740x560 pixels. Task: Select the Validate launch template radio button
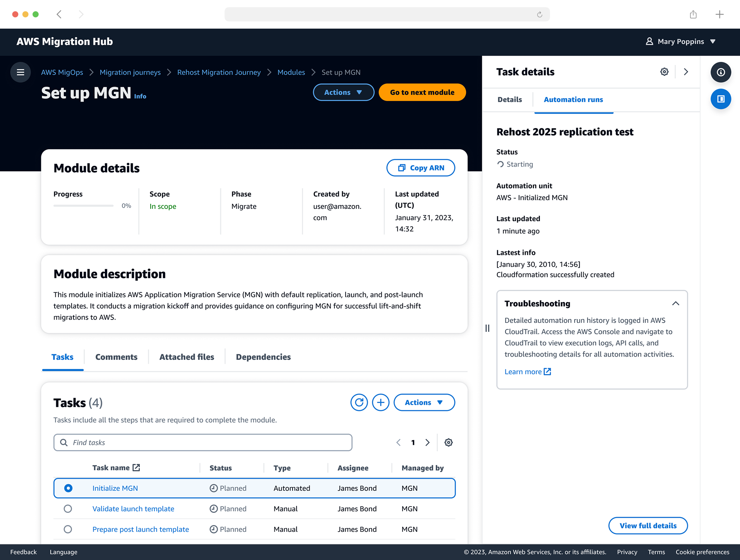point(68,509)
